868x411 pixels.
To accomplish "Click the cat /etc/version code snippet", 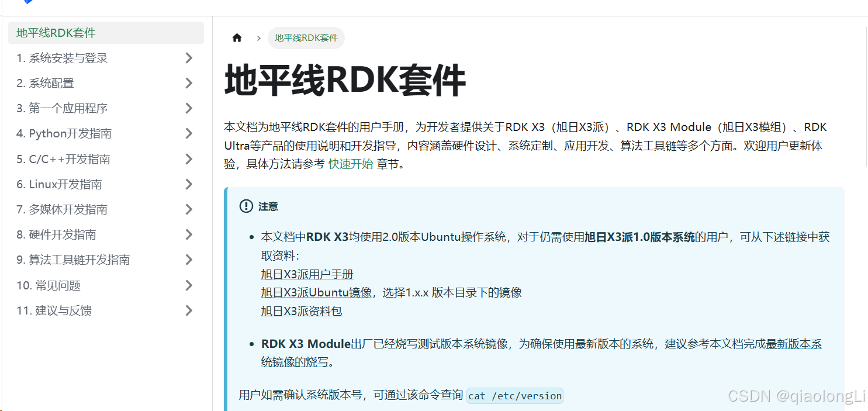I will pyautogui.click(x=515, y=396).
